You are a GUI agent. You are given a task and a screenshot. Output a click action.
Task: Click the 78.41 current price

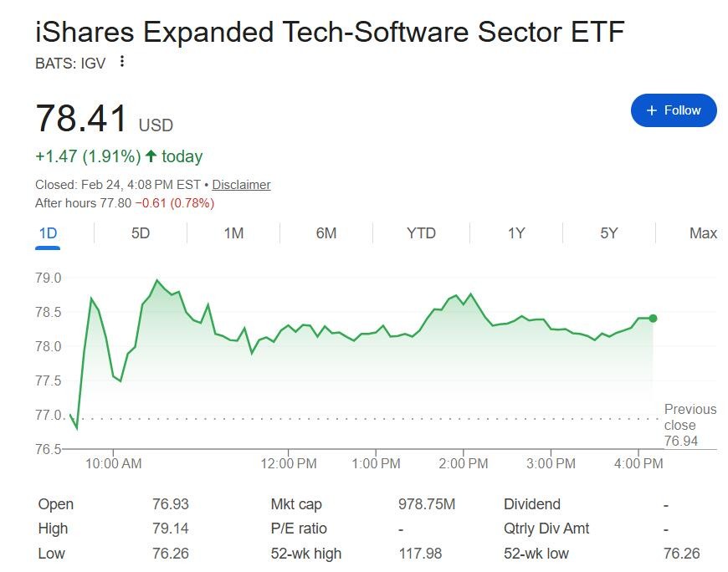point(81,119)
